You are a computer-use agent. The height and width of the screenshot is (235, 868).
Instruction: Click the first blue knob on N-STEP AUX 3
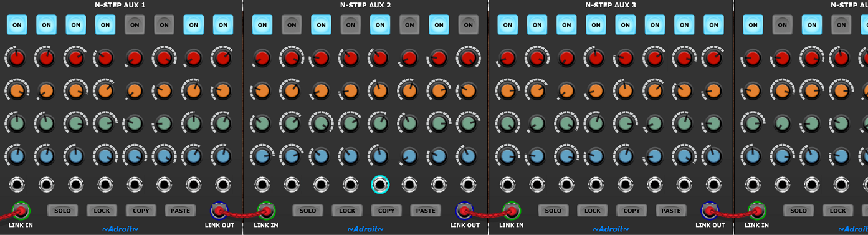[508, 155]
